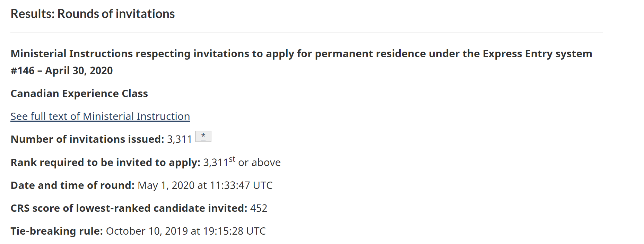This screenshot has width=644, height=244.
Task: Click the 3,311st or above rank value
Action: click(242, 163)
